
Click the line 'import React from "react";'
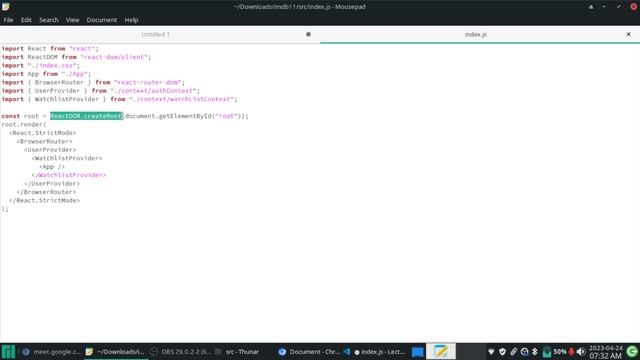pyautogui.click(x=50, y=49)
